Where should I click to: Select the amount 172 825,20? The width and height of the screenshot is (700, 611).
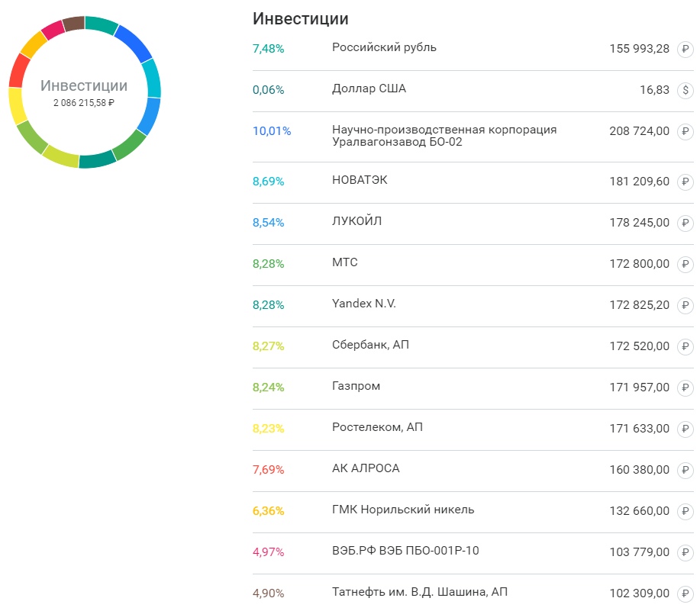[639, 305]
